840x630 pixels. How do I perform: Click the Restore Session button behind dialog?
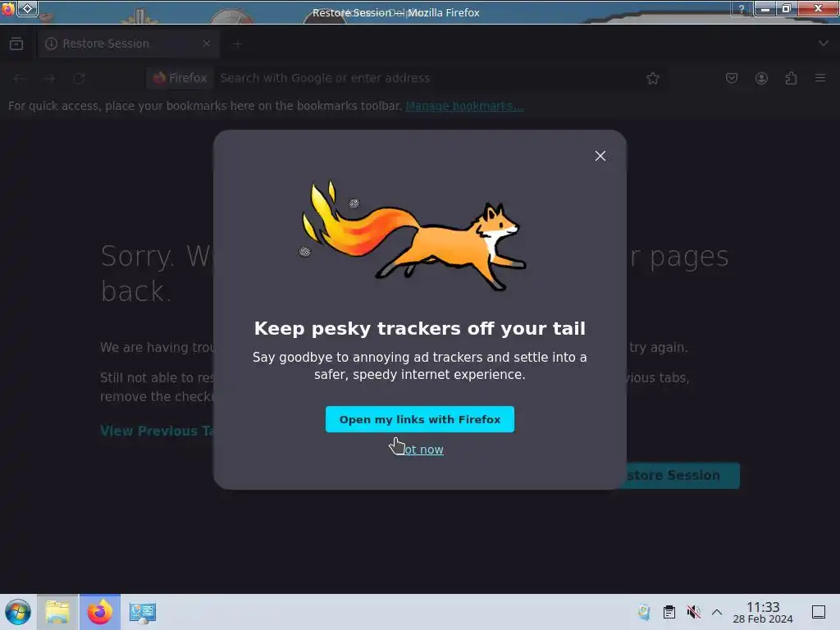click(678, 476)
